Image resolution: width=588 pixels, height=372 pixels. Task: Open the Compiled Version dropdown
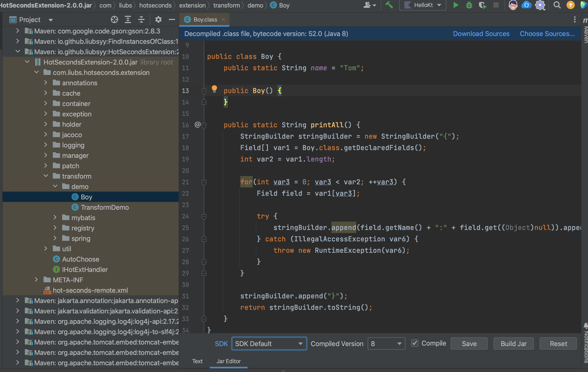386,344
